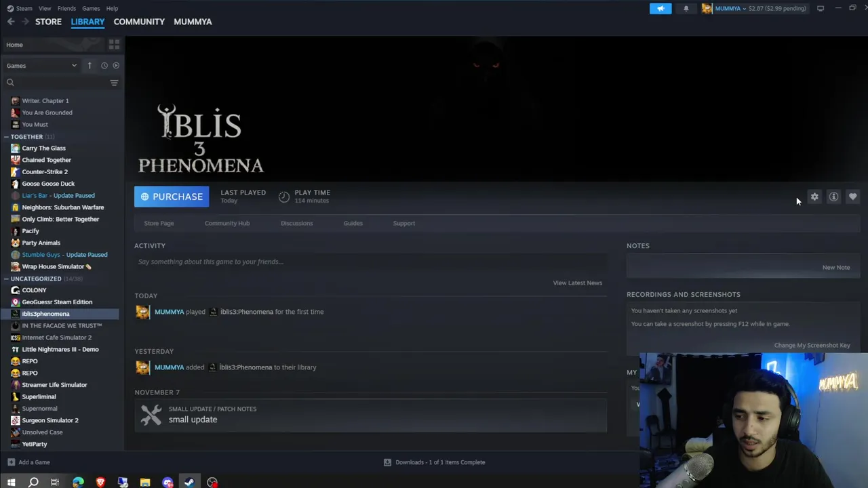Go back with the left arrow
Screen dimensions: 868x488
coord(11,22)
